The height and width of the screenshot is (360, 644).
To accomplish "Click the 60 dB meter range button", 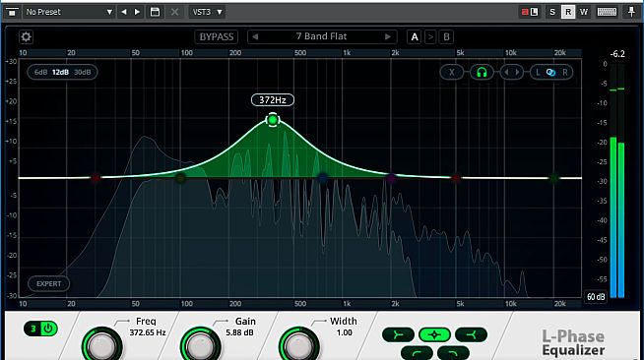I will coord(596,297).
